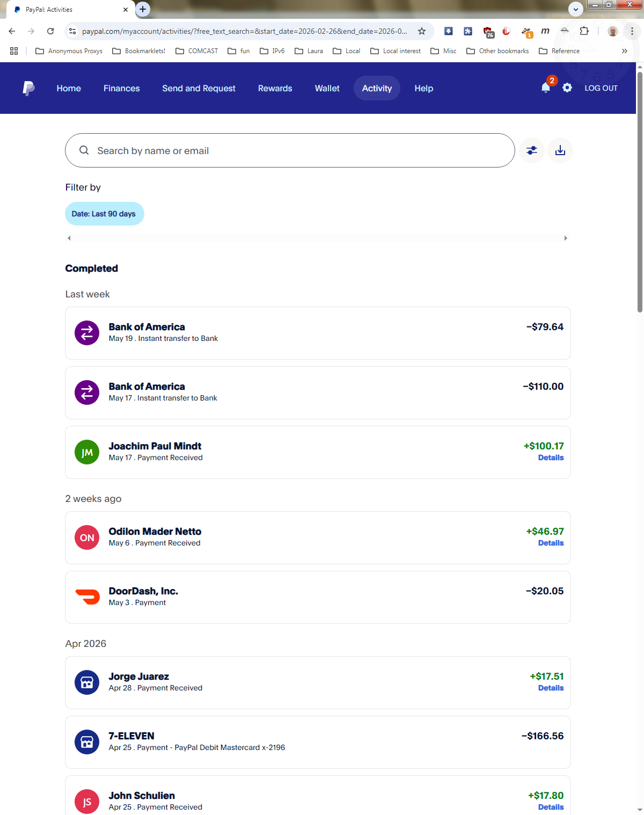Select the Rewards navigation item
The image size is (644, 815).
[x=275, y=88]
